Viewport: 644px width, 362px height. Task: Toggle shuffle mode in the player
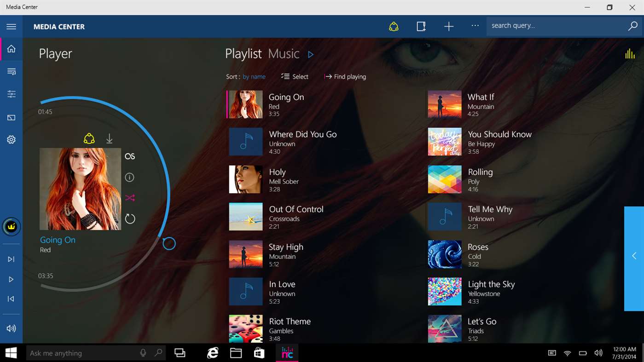pos(130,198)
